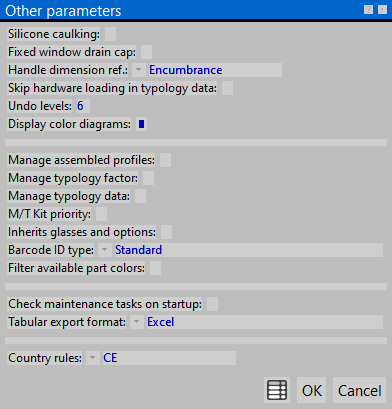Click the Standard barcode value field
The width and height of the screenshot is (392, 409).
248,250
